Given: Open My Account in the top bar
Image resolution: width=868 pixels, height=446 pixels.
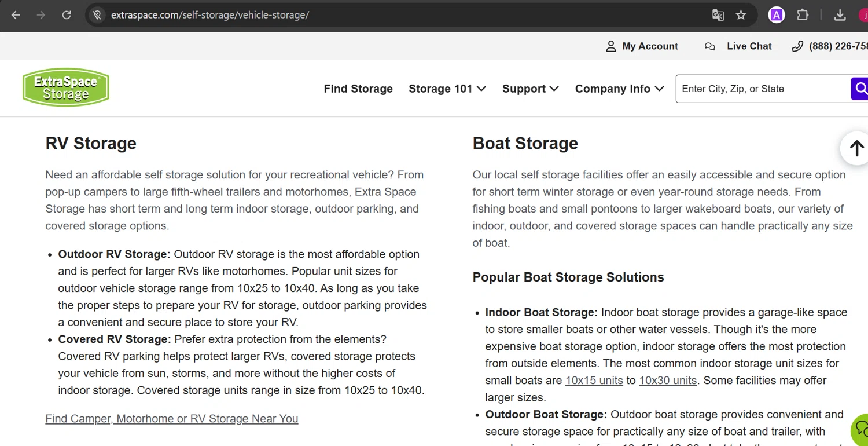Looking at the screenshot, I should pyautogui.click(x=642, y=46).
